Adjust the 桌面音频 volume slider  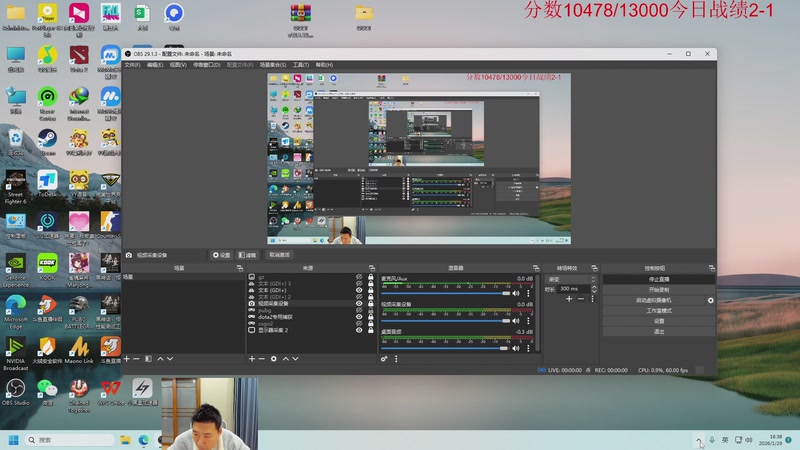[445, 348]
